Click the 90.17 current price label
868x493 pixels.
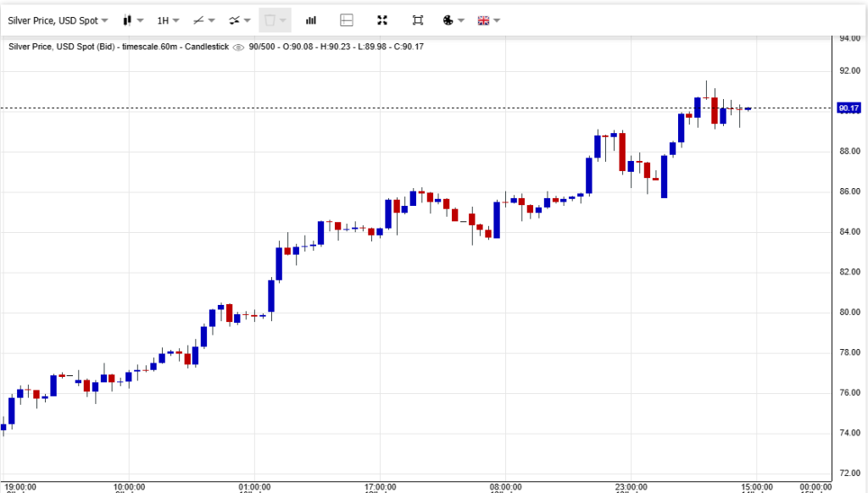pos(849,108)
